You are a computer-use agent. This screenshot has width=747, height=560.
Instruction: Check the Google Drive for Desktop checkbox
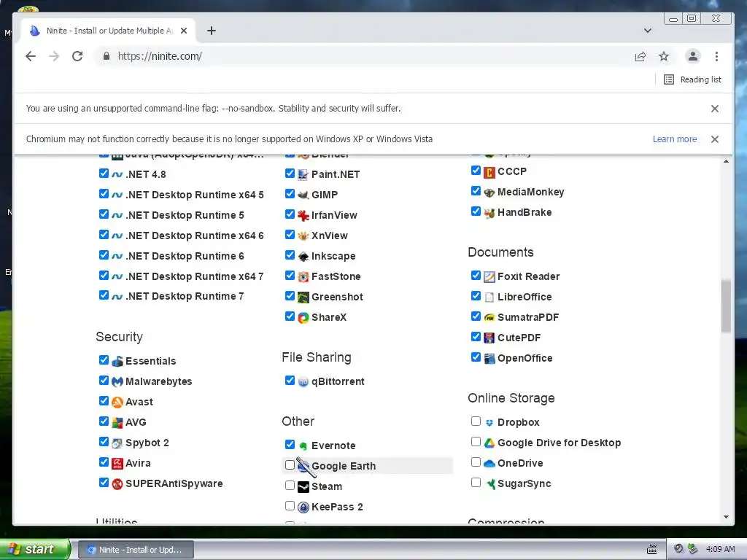pyautogui.click(x=476, y=441)
